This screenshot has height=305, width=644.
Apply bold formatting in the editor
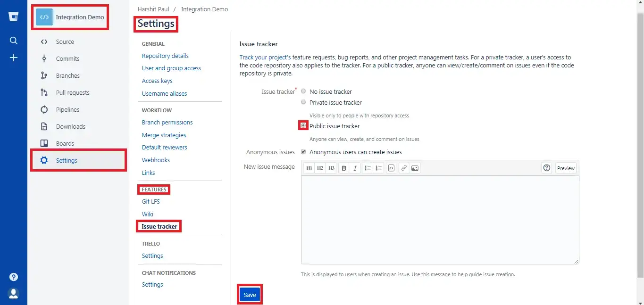pyautogui.click(x=344, y=168)
